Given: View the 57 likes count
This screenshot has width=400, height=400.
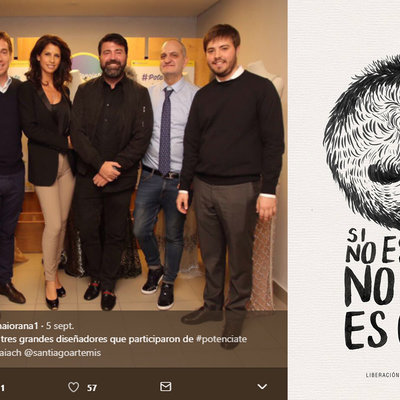Looking at the screenshot, I should click(x=92, y=388).
